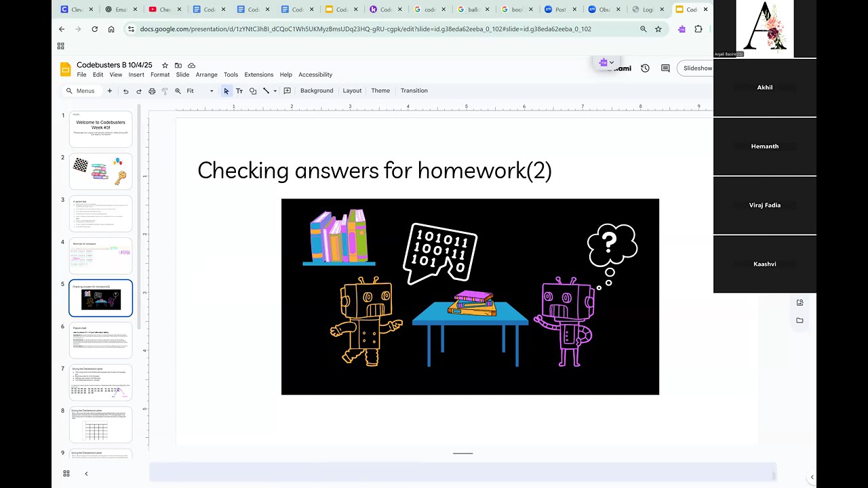
Task: Open the browser home page
Action: 111,29
